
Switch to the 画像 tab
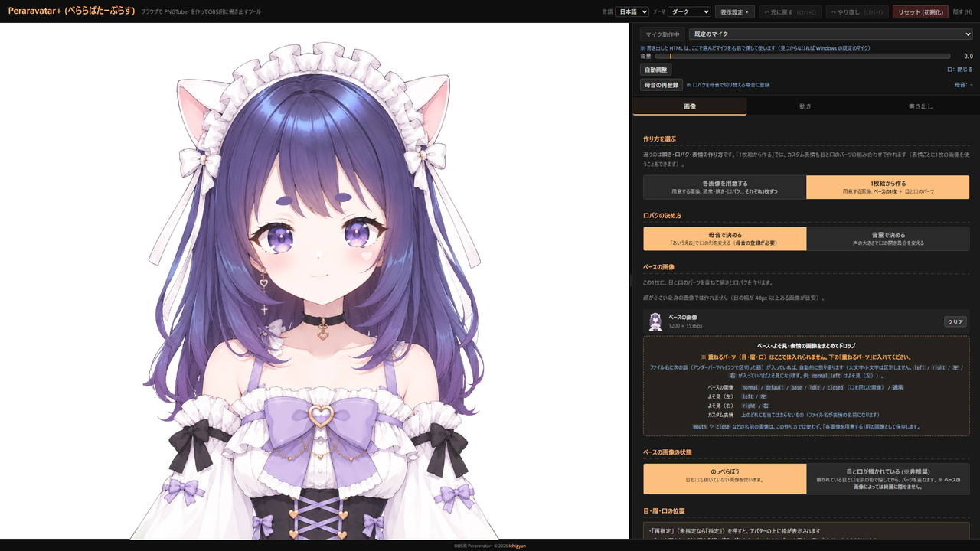coord(690,106)
